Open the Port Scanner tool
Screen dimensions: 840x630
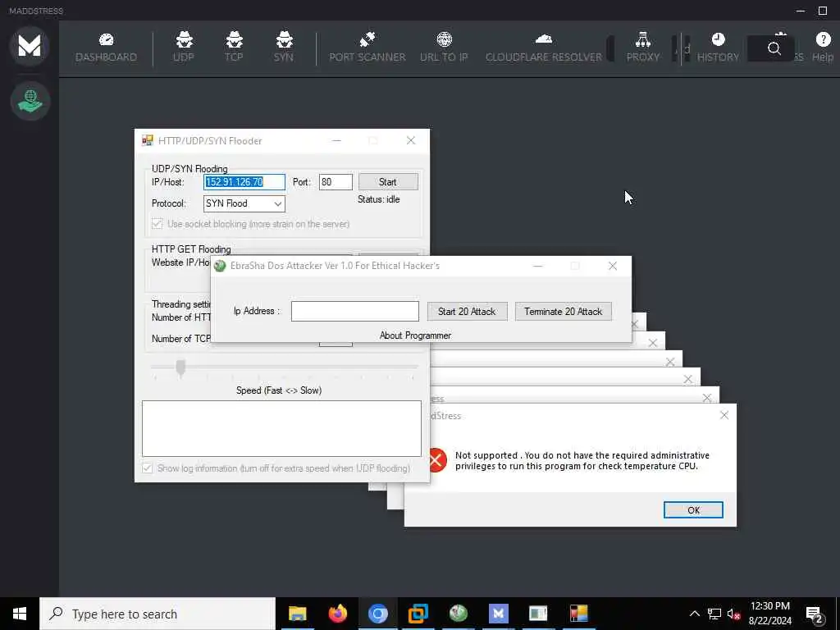coord(367,47)
